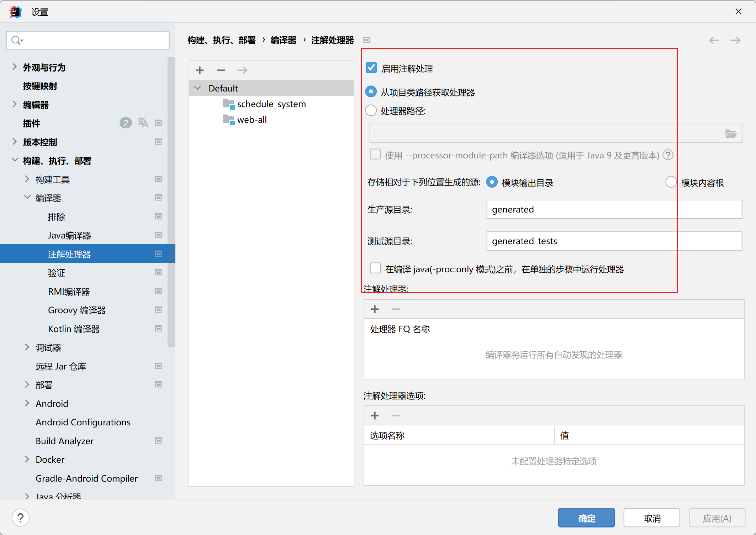The image size is (756, 535).
Task: Click project icon beside 构建工具
Action: click(159, 179)
